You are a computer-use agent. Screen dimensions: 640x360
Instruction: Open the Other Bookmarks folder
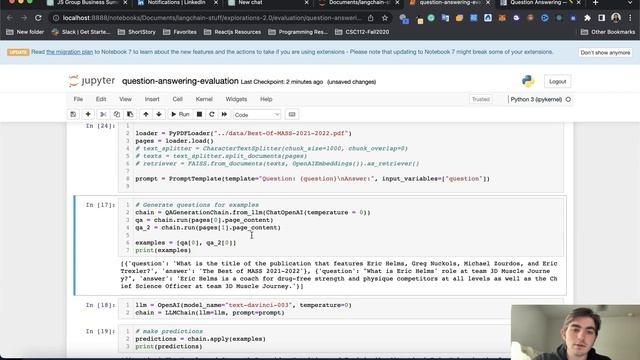[608, 32]
